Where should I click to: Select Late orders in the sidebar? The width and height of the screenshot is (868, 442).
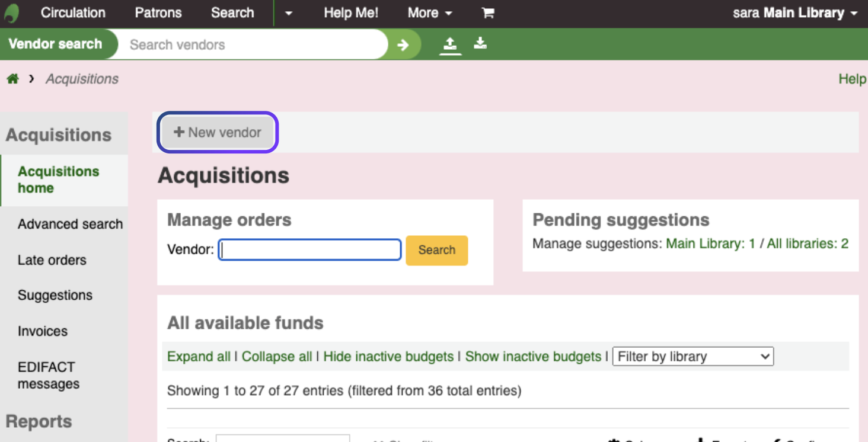52,260
